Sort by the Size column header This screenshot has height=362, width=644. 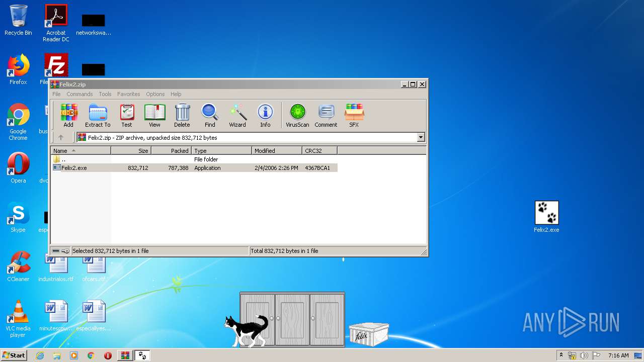pos(131,151)
